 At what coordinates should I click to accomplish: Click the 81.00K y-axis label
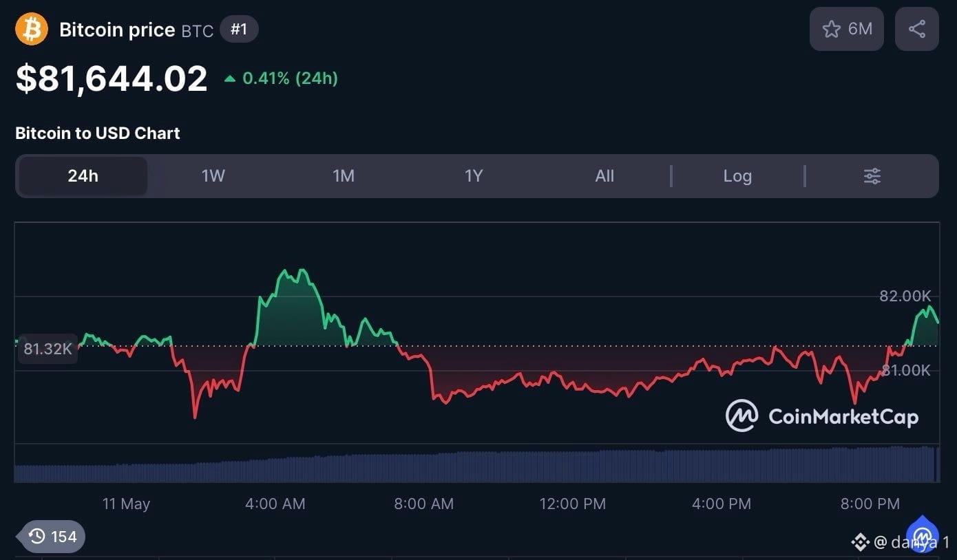click(x=905, y=370)
